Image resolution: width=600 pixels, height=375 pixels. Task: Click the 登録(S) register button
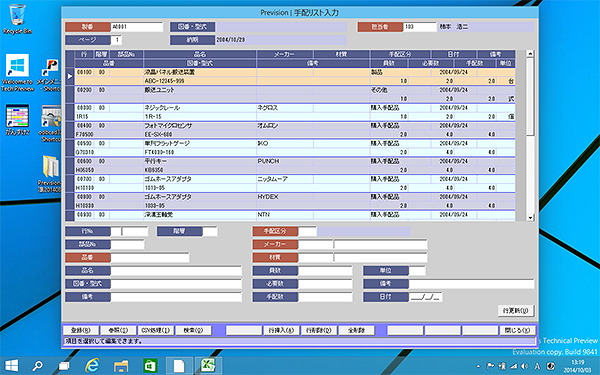[x=81, y=330]
